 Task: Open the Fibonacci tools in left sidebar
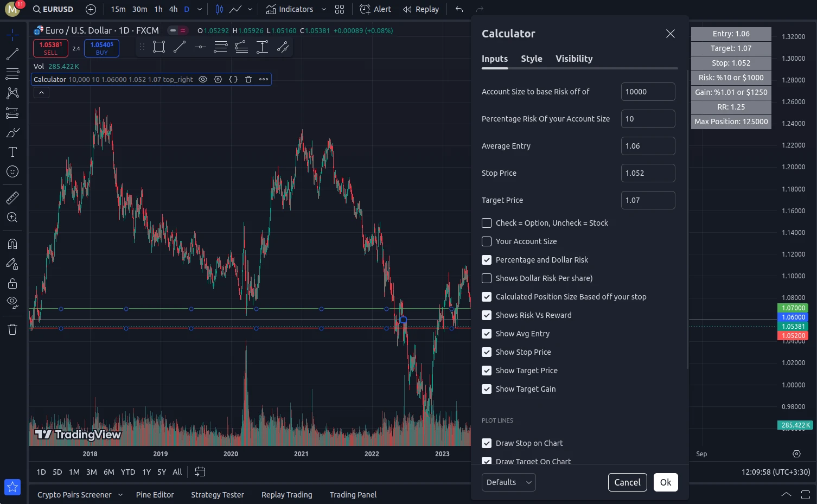point(12,73)
